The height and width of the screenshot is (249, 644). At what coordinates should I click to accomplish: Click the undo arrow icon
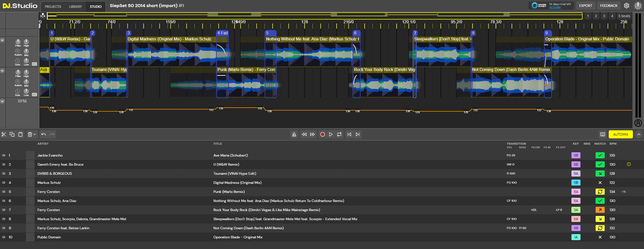44,134
